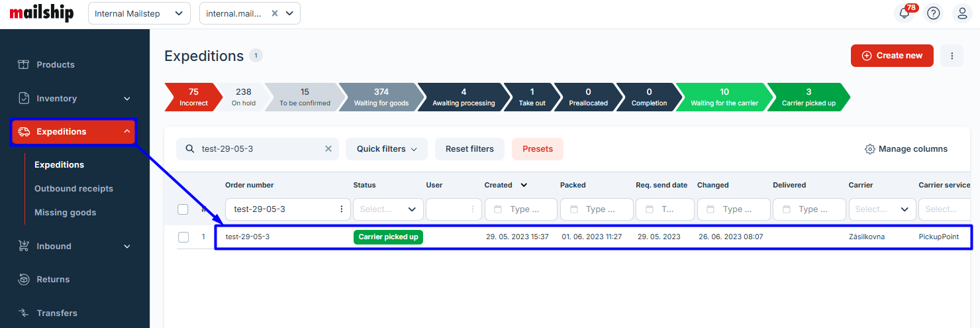Clear the test-29-05-3 search with X icon
The image size is (980, 328).
point(328,149)
